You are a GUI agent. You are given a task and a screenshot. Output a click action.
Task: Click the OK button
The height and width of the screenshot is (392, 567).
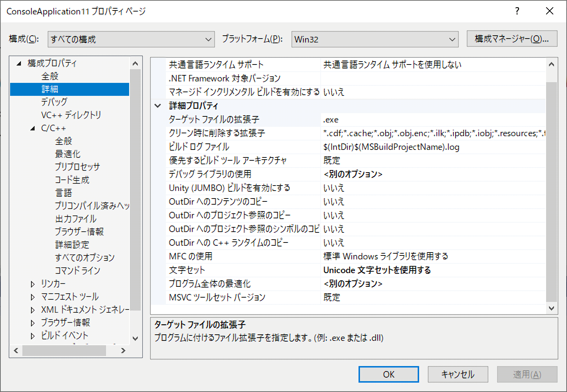coord(388,374)
